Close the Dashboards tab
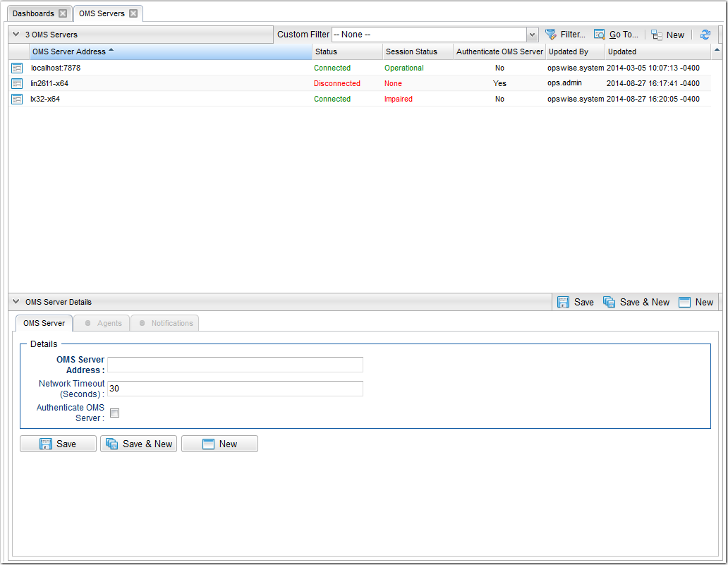Viewport: 728px width, 565px height. (x=63, y=13)
